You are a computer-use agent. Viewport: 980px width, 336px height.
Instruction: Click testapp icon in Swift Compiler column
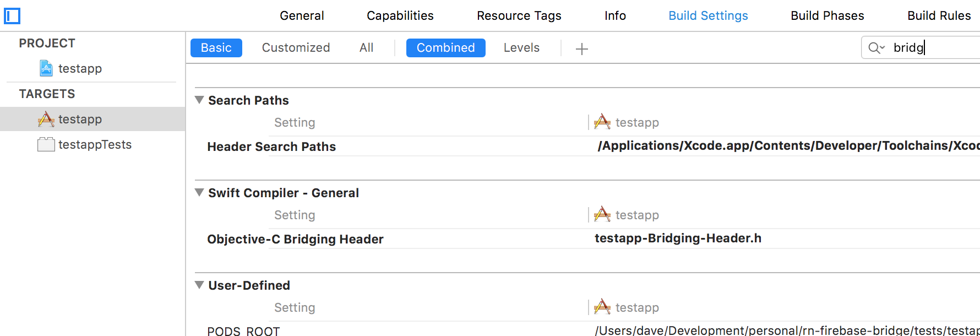tap(602, 214)
